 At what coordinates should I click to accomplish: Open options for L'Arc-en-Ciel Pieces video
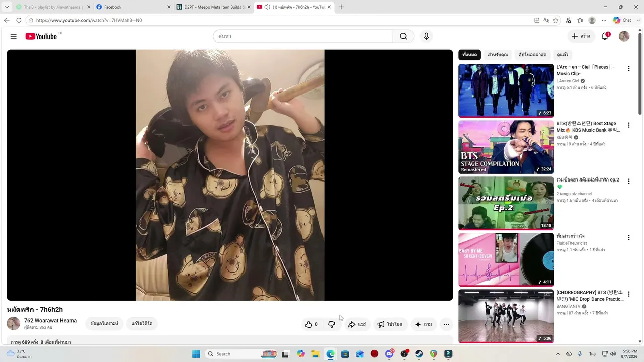coord(628,69)
